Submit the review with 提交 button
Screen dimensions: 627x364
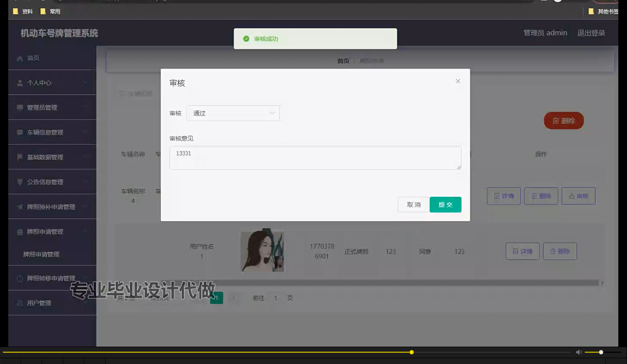coord(445,204)
